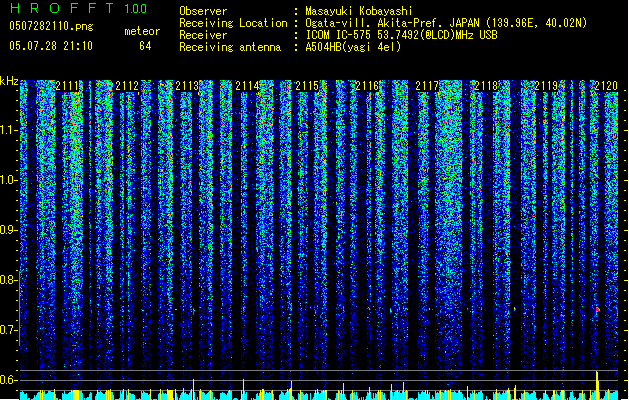Click the 2119 time marker
The height and width of the screenshot is (400, 629).
[x=546, y=86]
